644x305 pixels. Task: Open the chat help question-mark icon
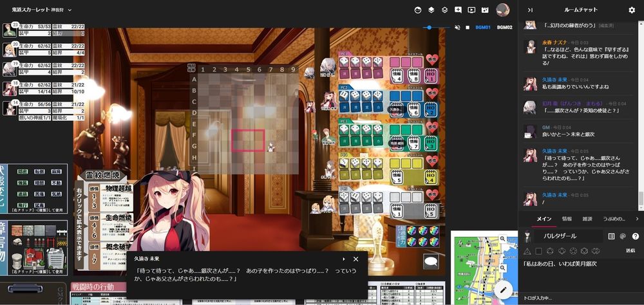click(x=636, y=236)
